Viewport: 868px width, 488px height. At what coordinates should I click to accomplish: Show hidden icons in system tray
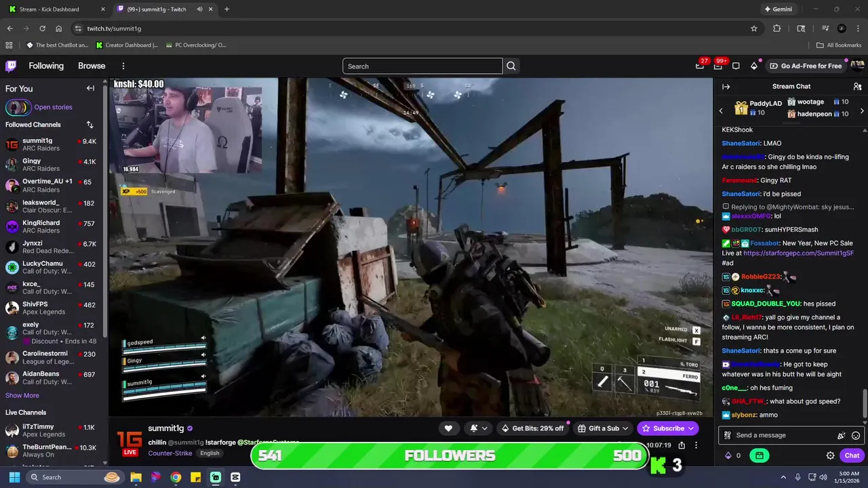click(783, 477)
